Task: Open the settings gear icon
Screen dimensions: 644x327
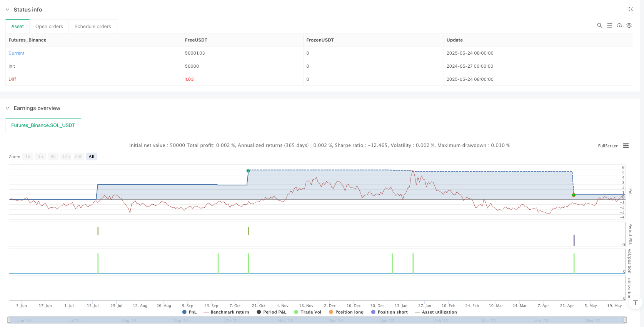Action: click(629, 25)
